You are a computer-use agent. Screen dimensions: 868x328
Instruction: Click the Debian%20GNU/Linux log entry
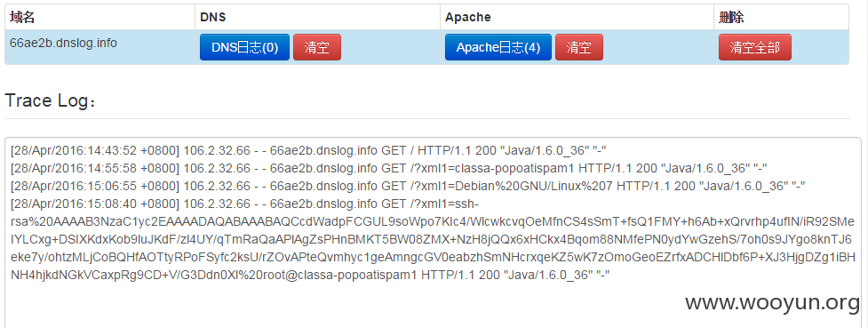click(x=408, y=186)
